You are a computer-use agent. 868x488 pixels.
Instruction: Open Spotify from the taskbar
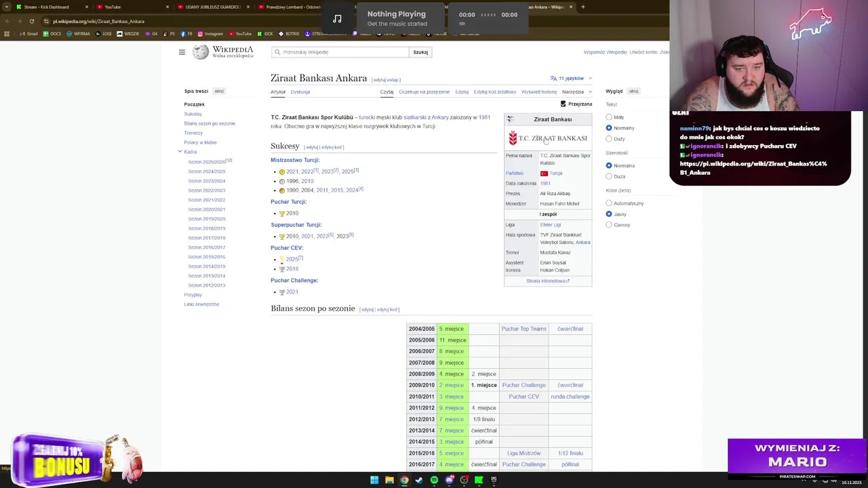(x=434, y=480)
